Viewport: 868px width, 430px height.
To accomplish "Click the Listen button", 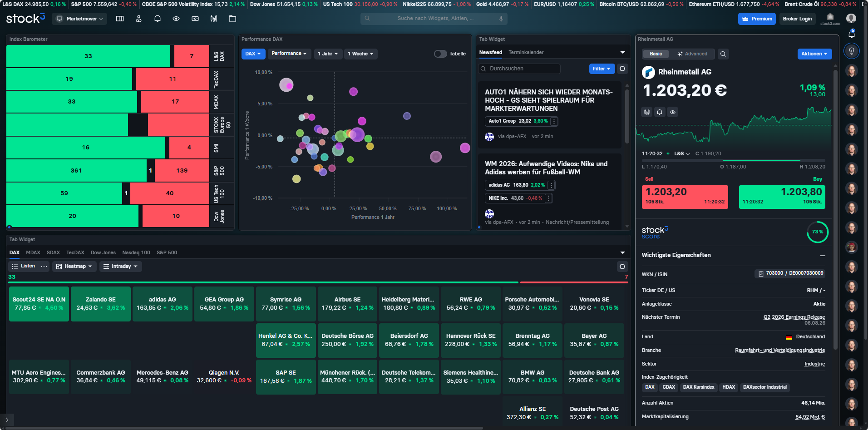I will pyautogui.click(x=24, y=267).
